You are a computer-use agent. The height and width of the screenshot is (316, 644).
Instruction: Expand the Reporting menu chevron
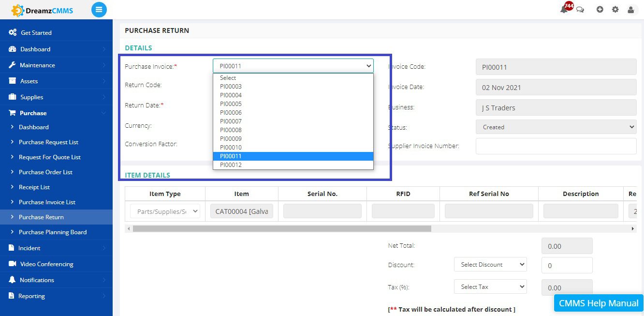coord(104,296)
